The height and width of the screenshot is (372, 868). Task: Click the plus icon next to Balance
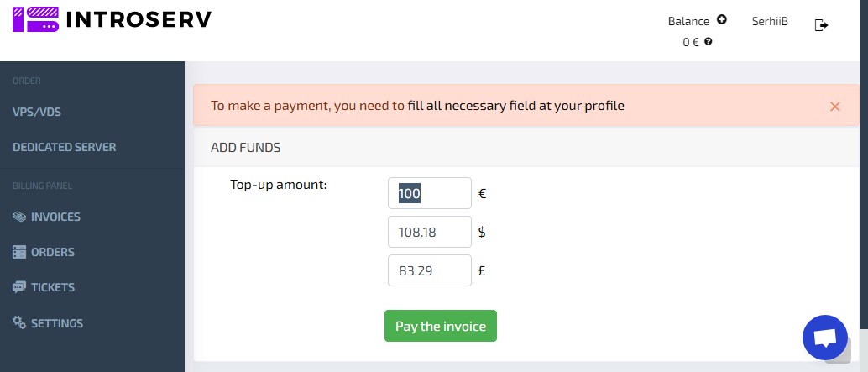(722, 20)
